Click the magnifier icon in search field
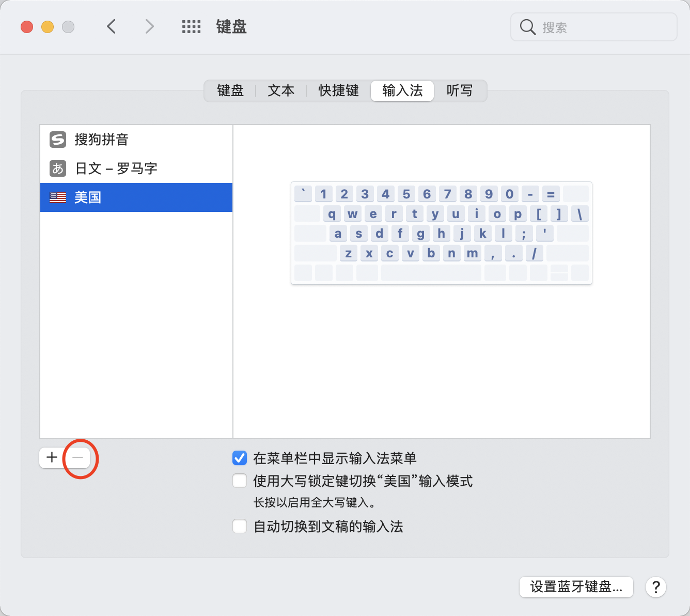This screenshot has width=690, height=616. pos(527,27)
